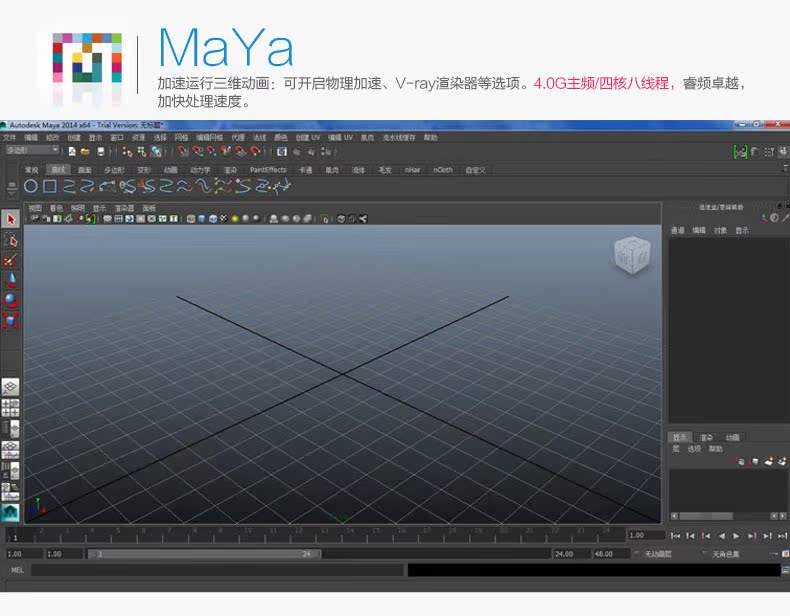Click the Save Scene disk icon
Screen dimensions: 790x616
pyautogui.click(x=101, y=151)
